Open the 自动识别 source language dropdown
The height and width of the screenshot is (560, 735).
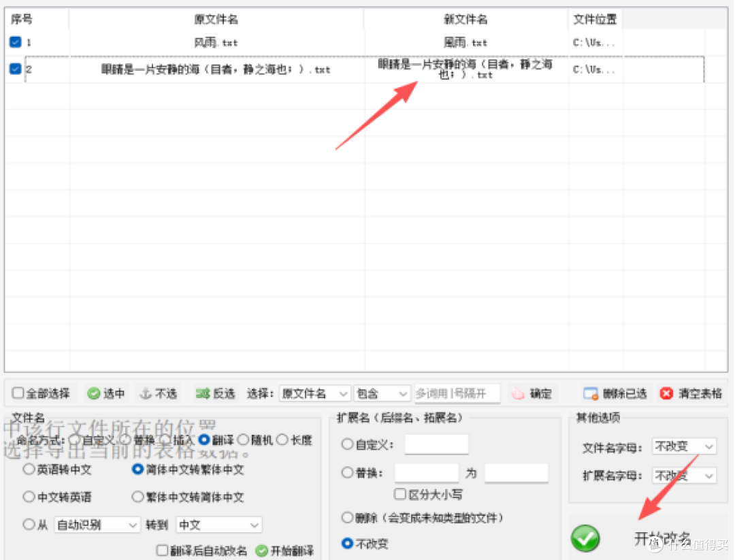click(x=97, y=525)
